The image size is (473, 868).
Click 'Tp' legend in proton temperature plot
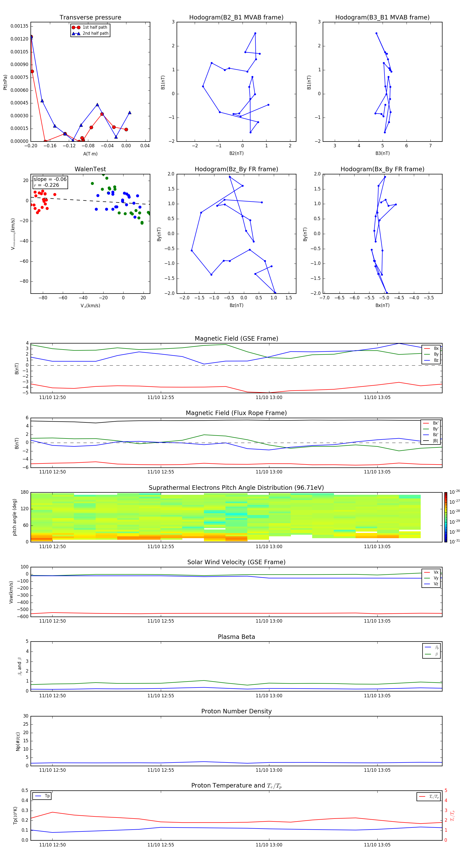[x=47, y=796]
